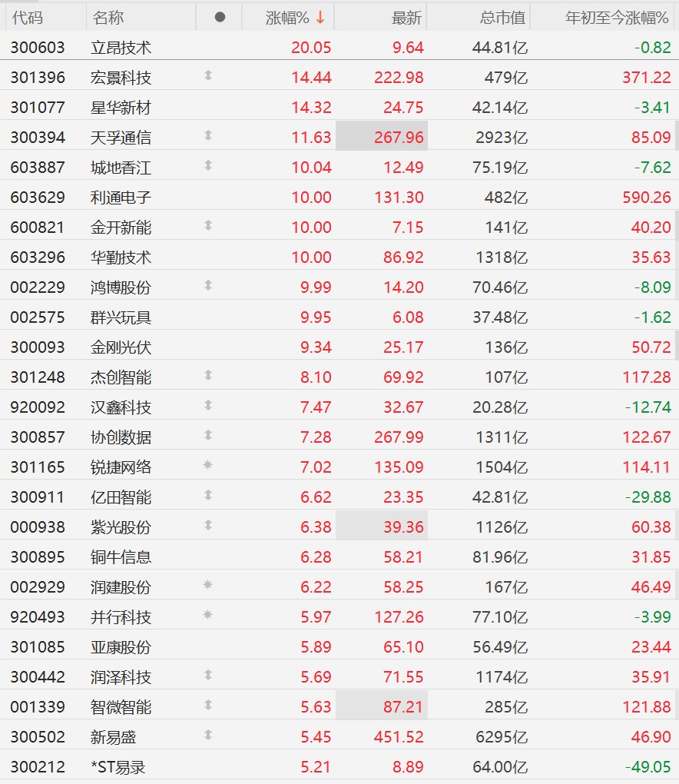The height and width of the screenshot is (784, 679).
Task: Select the 润建股份 stock name
Action: tap(121, 587)
